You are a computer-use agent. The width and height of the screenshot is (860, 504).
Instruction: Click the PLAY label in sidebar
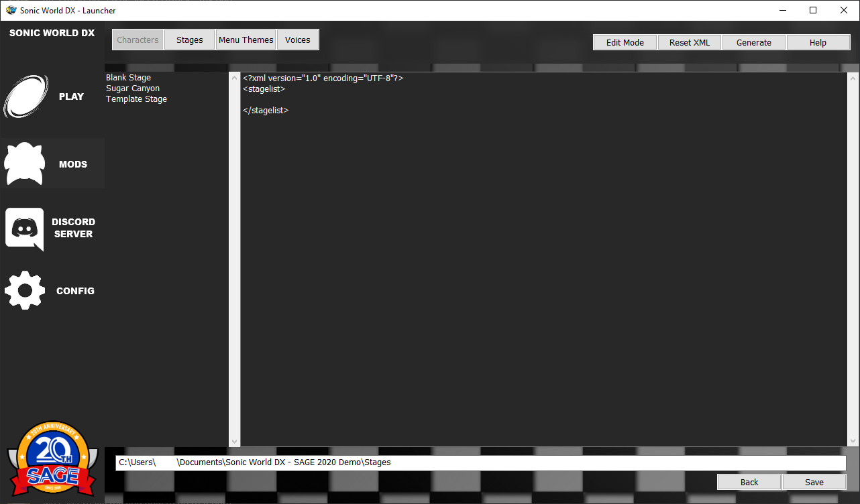pos(71,97)
